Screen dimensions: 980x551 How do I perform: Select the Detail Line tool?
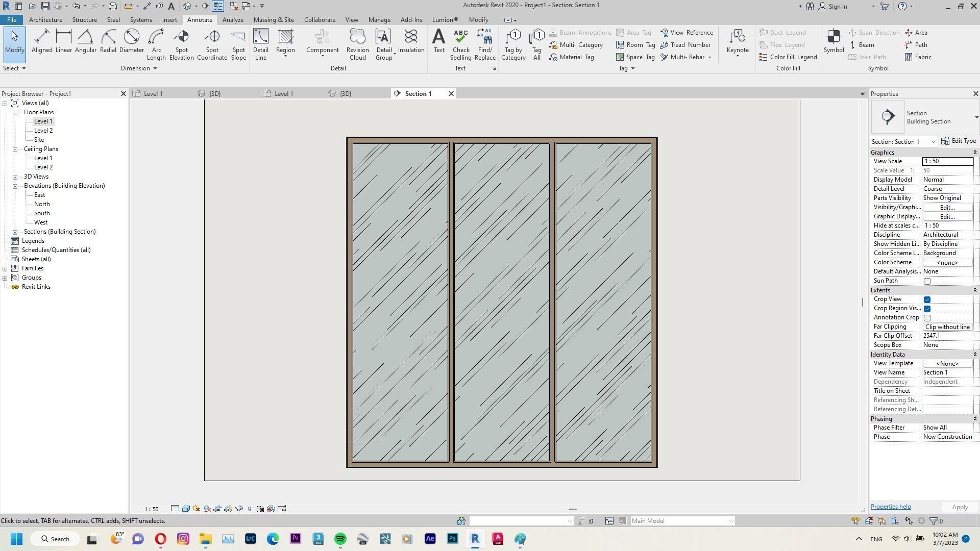coord(260,43)
